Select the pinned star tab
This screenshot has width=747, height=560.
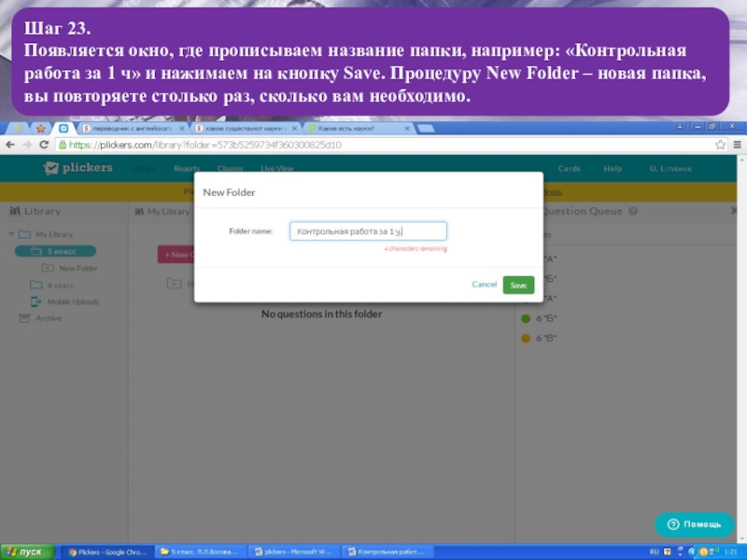40,129
